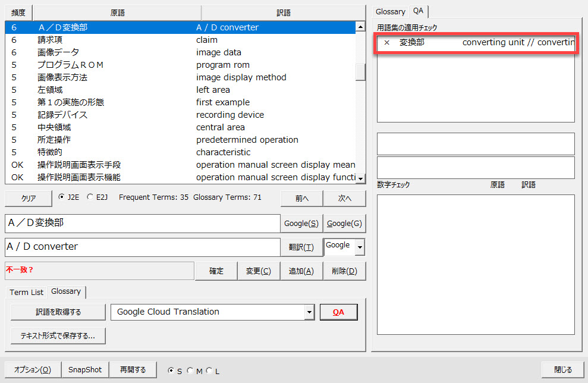Click the Google(S) search button
The height and width of the screenshot is (383, 588).
coord(301,224)
